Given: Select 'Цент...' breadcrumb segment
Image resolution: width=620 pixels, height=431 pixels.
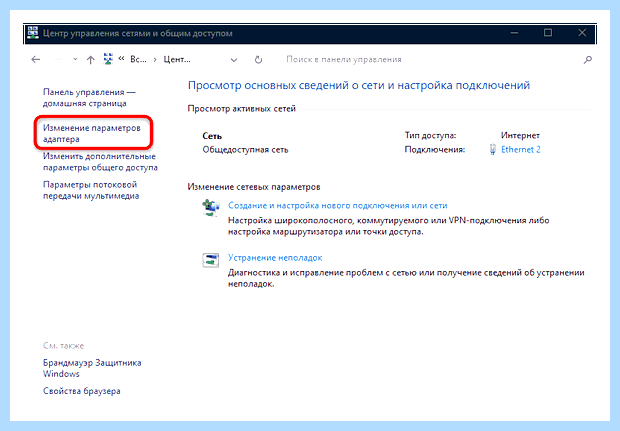Looking at the screenshot, I should tap(177, 59).
